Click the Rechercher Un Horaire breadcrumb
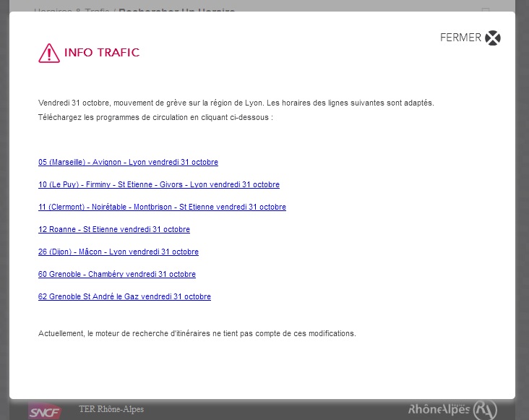The image size is (529, 420). (x=176, y=9)
